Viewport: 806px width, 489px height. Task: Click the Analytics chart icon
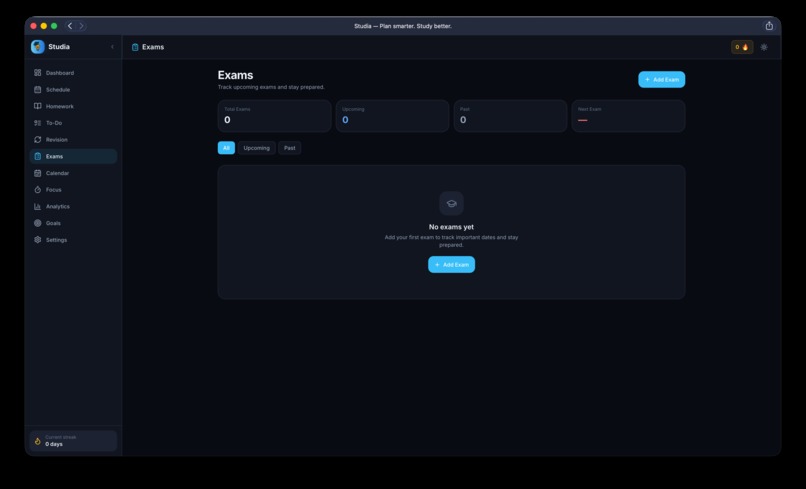click(x=38, y=207)
